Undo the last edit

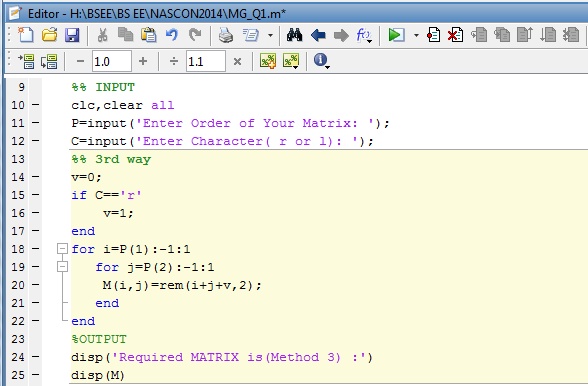coord(172,35)
